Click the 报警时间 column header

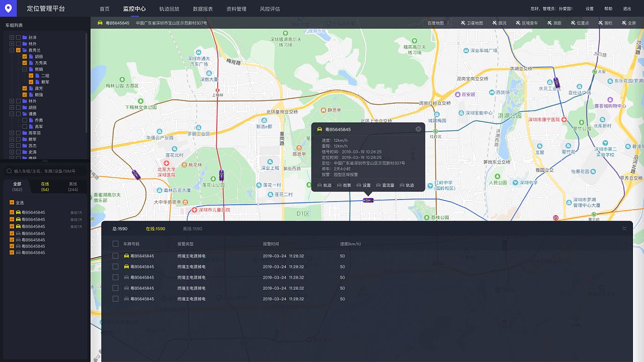[x=271, y=244]
